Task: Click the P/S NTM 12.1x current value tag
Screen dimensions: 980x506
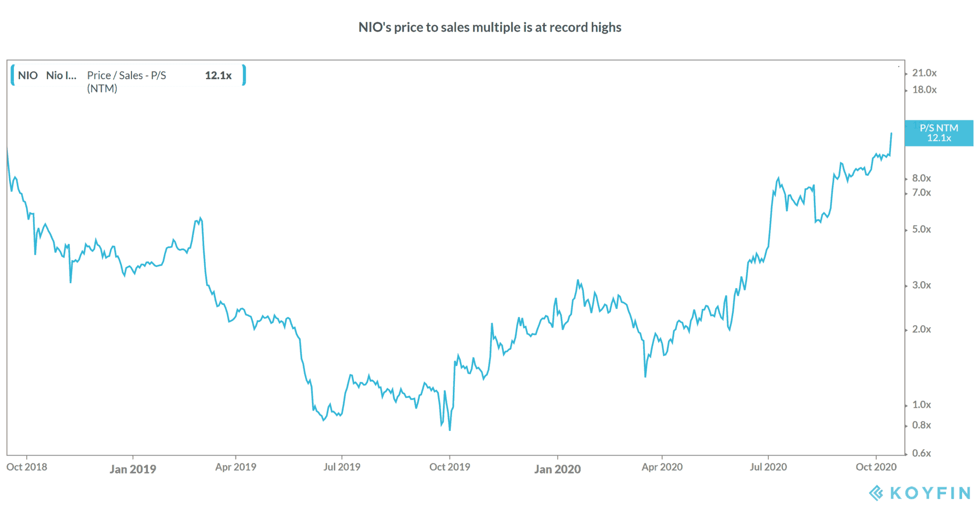Action: (x=938, y=133)
